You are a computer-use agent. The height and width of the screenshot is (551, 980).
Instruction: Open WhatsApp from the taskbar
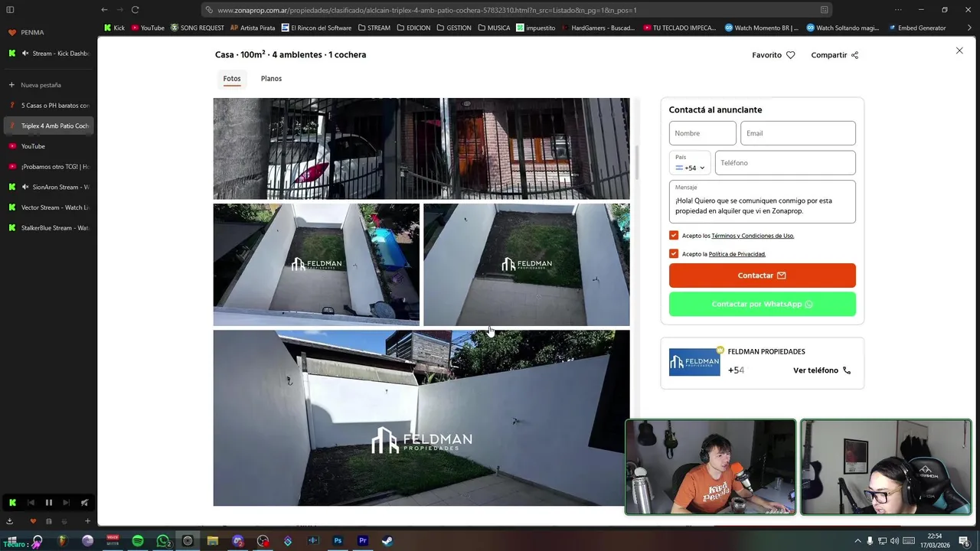[163, 541]
